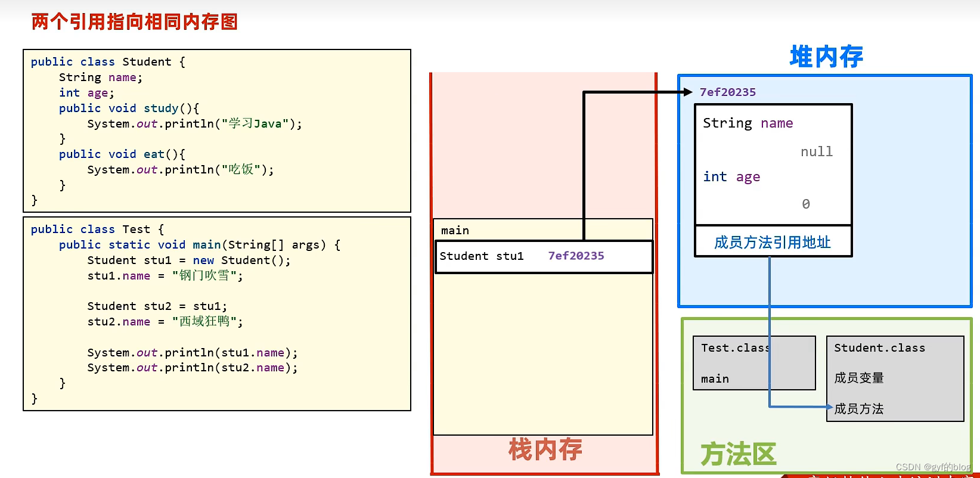Click the 堆内存 heading
980x478 pixels.
(826, 57)
